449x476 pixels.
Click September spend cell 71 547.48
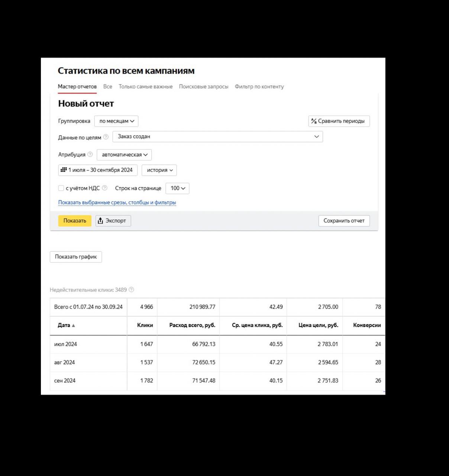[x=204, y=381]
